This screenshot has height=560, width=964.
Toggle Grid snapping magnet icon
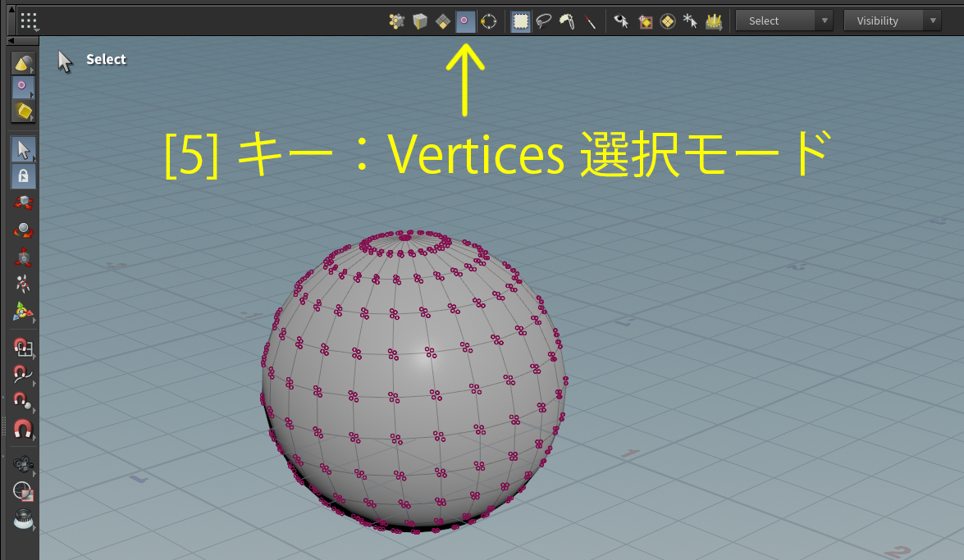[x=23, y=348]
